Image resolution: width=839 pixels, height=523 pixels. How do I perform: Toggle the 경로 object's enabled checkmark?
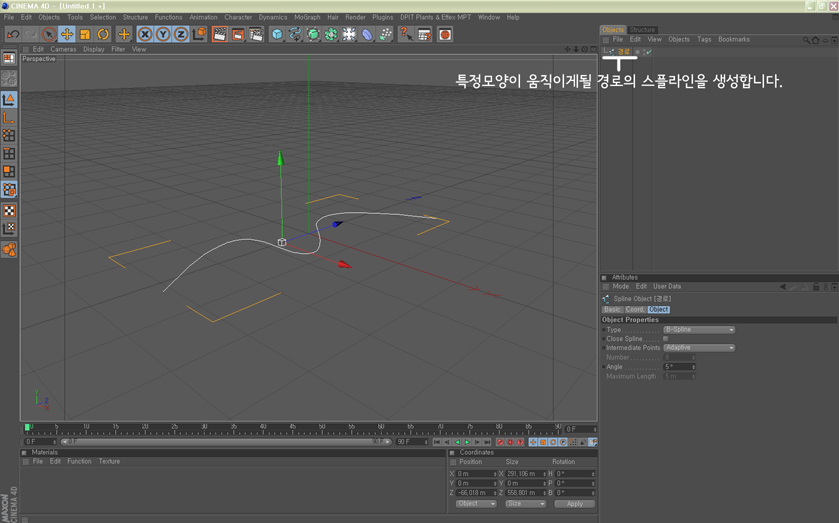pos(649,52)
